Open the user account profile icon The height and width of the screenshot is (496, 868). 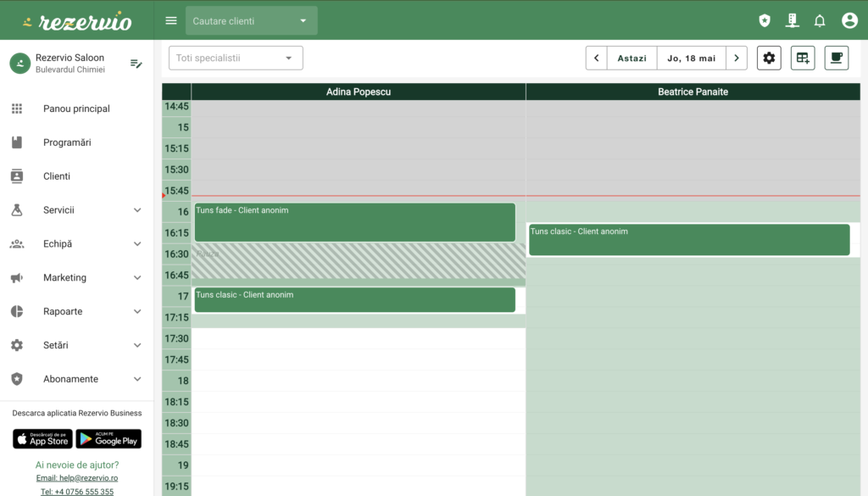[849, 20]
